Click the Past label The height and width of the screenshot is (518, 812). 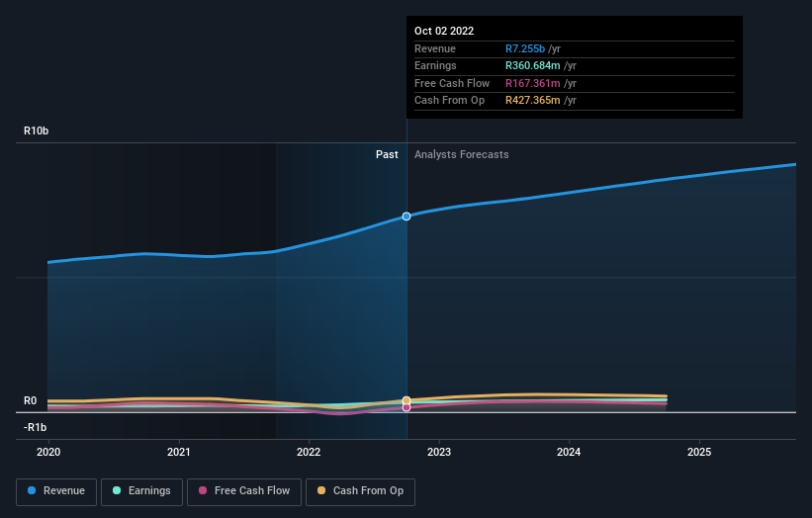coord(387,155)
